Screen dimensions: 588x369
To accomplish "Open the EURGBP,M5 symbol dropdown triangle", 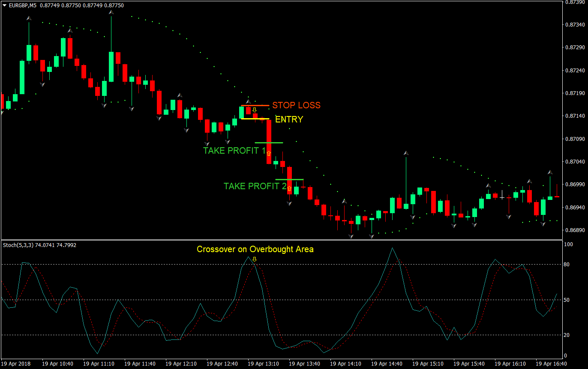I will pyautogui.click(x=4, y=6).
